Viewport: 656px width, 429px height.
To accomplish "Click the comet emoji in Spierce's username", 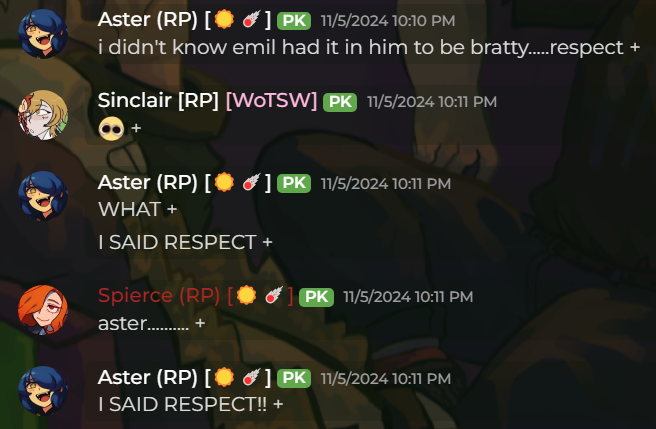I will click(x=274, y=295).
